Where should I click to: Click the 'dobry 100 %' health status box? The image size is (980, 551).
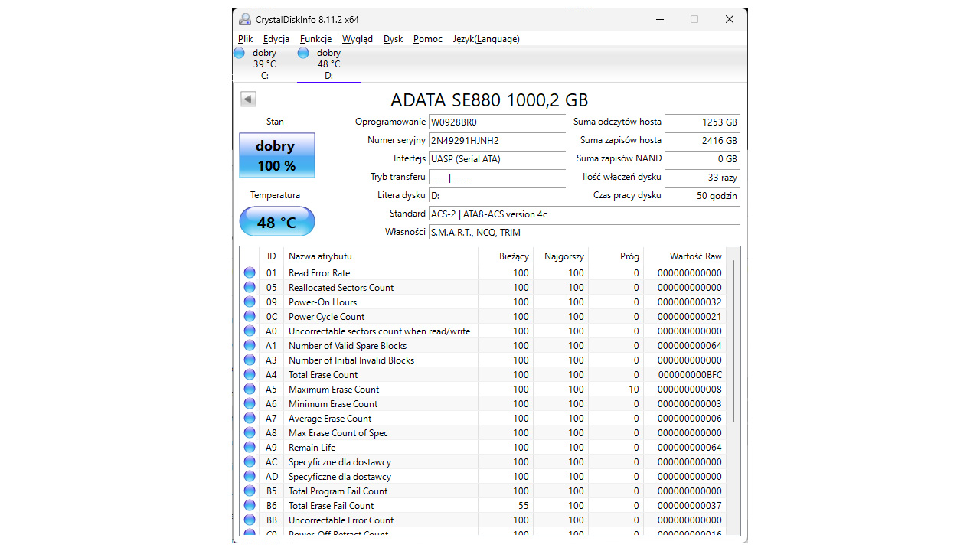point(276,155)
